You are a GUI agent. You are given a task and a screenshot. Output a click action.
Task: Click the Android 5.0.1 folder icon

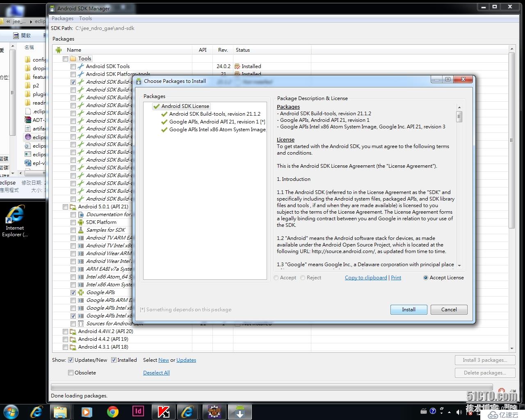click(x=73, y=207)
